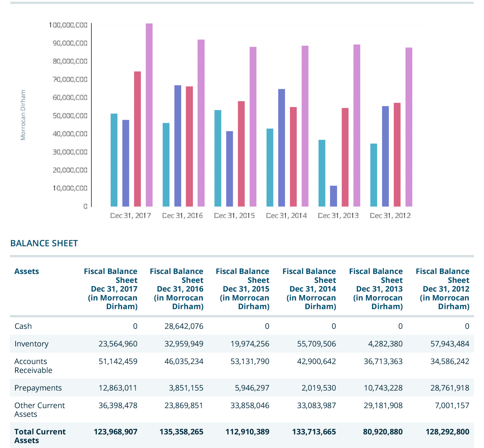Click the Dec 31, 2014 chart axis label

click(x=286, y=216)
